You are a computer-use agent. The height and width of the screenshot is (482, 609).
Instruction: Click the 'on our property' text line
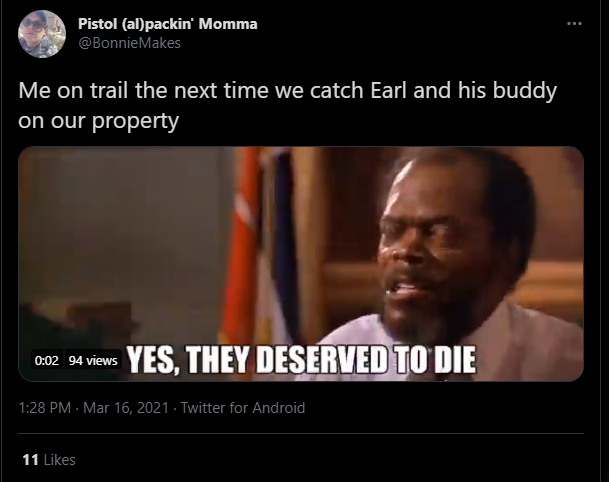point(99,121)
